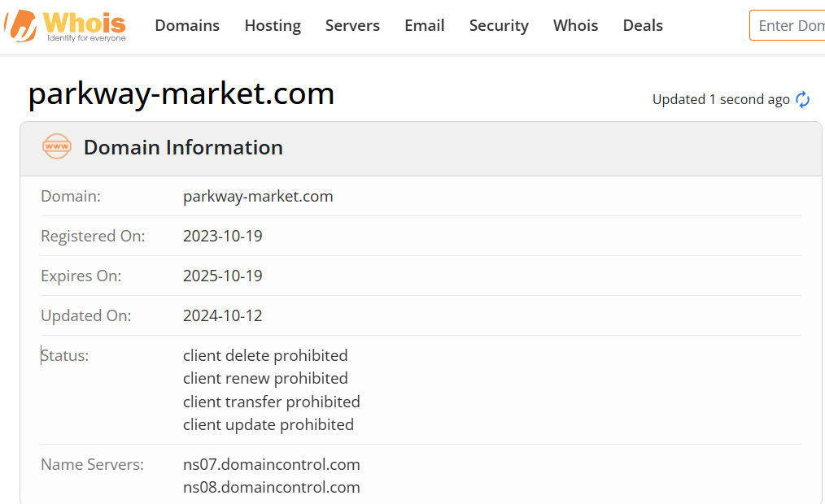Click name server ns07.domaincontrol.com
The image size is (825, 504).
(272, 465)
